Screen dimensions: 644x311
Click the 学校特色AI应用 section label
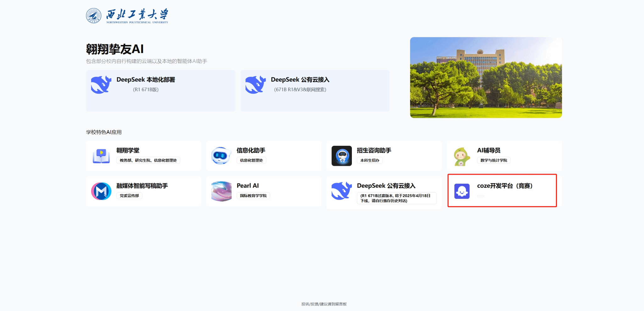click(x=104, y=132)
